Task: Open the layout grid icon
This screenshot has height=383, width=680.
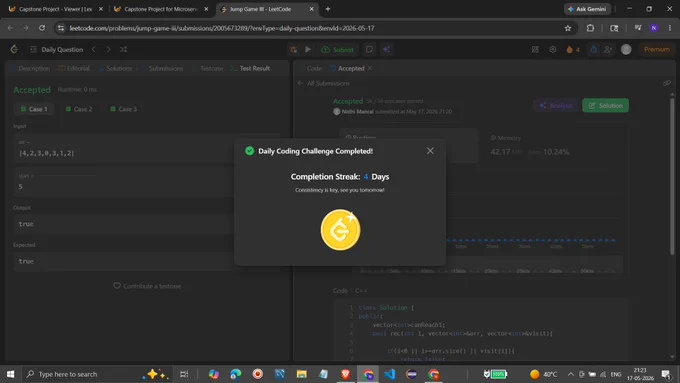Action: (x=535, y=49)
